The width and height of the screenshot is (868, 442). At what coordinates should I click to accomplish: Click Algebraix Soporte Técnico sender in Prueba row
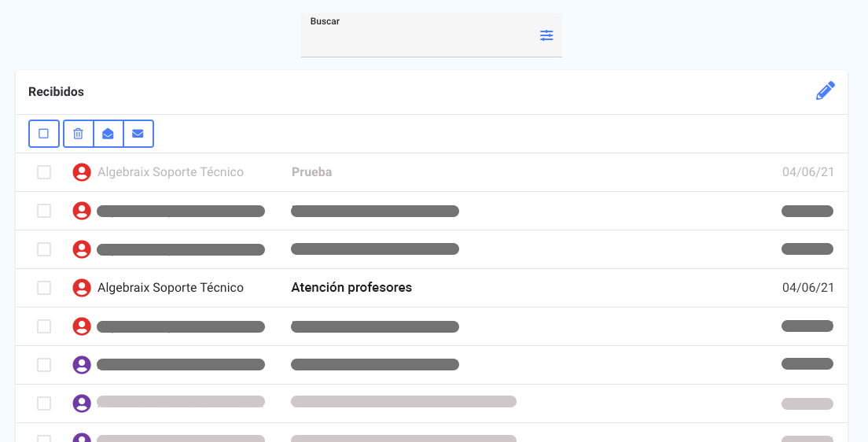(171, 172)
